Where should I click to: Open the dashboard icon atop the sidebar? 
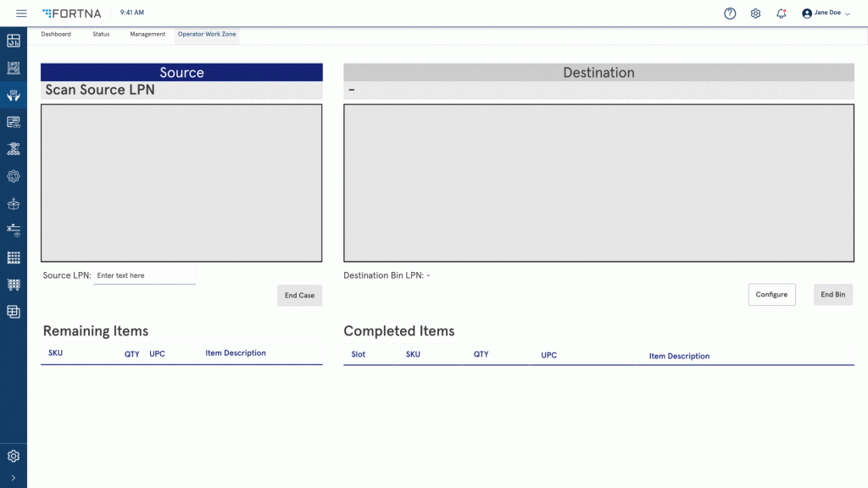coord(14,41)
